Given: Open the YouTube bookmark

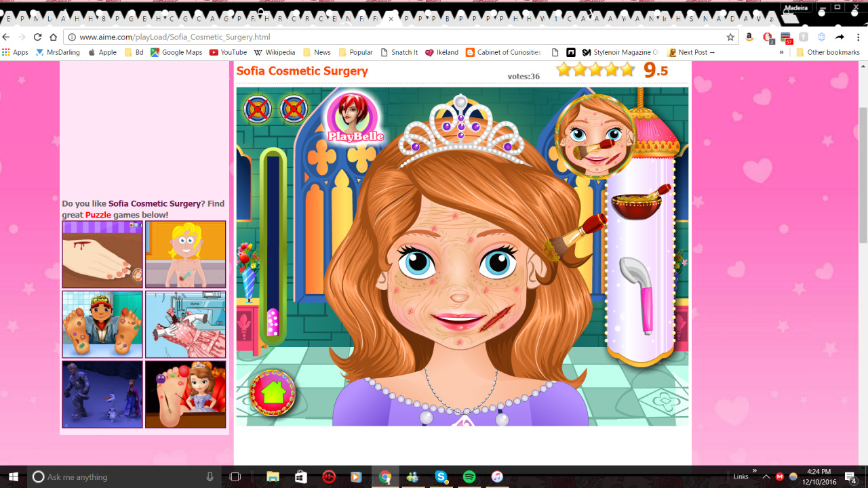Looking at the screenshot, I should point(228,52).
